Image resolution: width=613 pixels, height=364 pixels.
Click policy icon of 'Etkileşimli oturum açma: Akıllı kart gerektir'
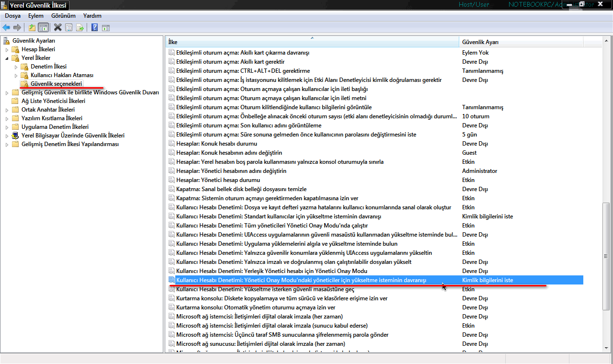[x=171, y=62]
